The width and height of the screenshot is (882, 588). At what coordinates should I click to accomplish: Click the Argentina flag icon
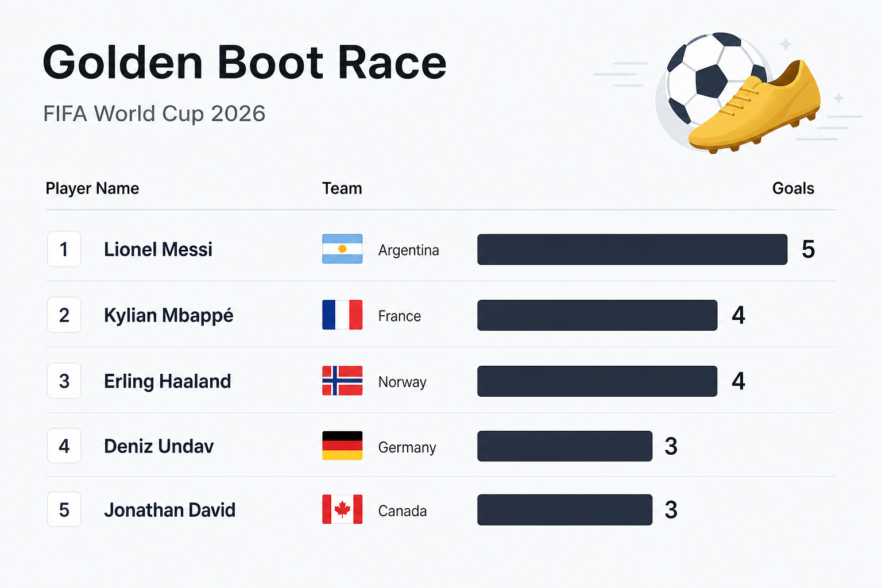(342, 249)
